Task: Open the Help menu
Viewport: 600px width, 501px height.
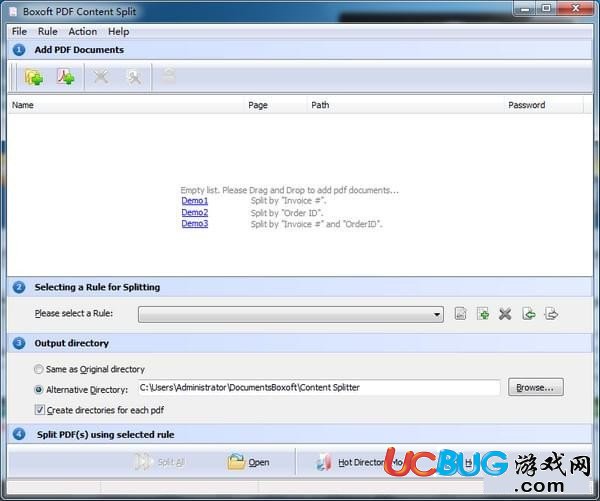Action: pos(118,31)
